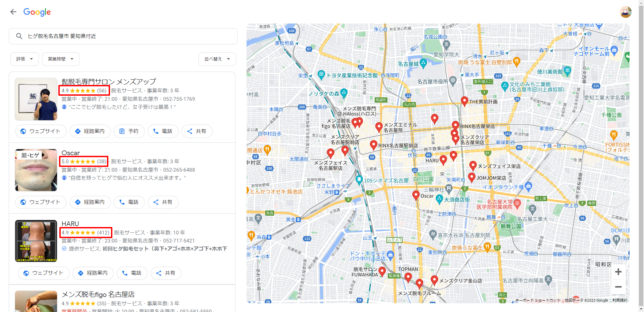Click the 4.9 (412) rating of HARU

tap(86, 232)
